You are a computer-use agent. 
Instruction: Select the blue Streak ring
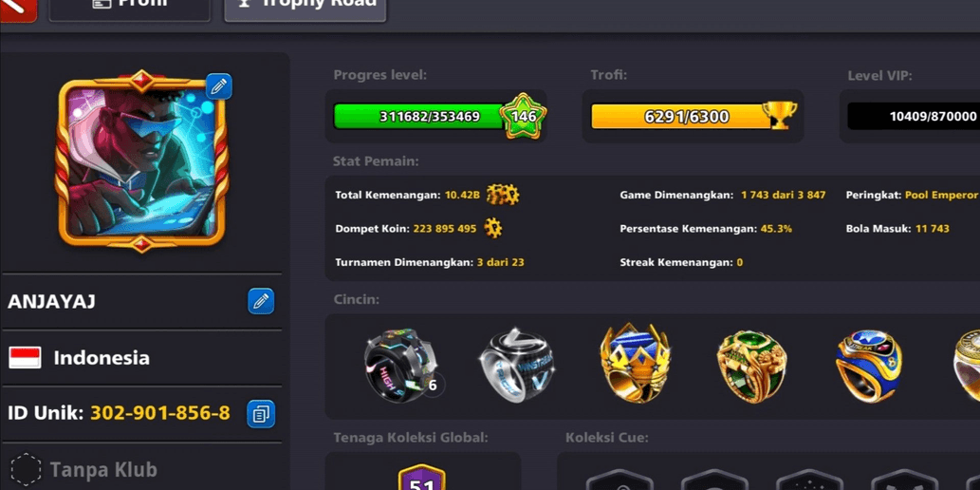(x=868, y=366)
